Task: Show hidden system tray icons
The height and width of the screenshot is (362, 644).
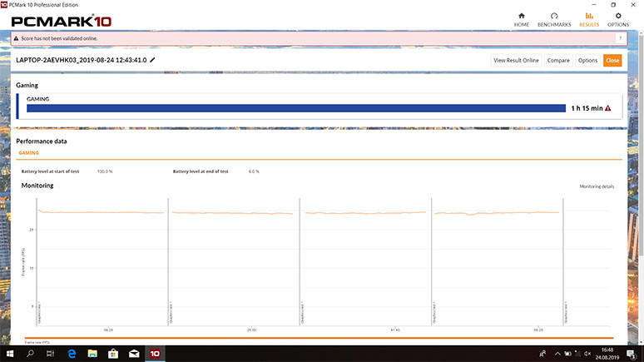Action: click(x=557, y=354)
